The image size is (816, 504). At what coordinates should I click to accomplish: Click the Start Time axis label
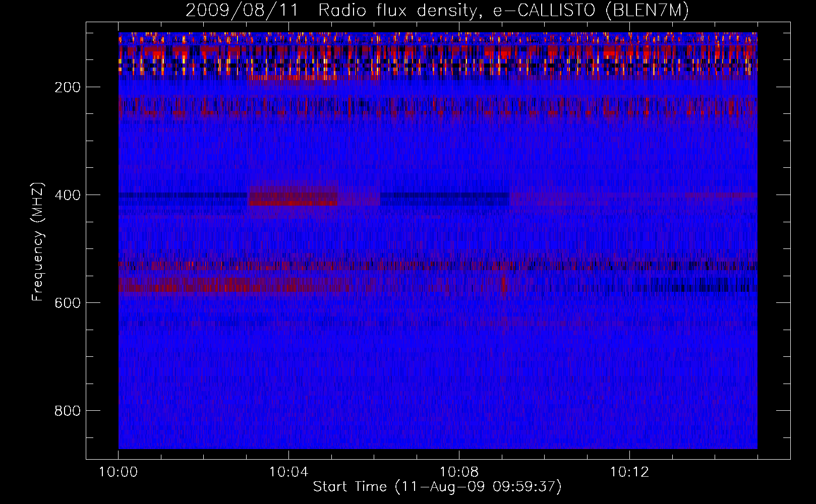tap(437, 487)
